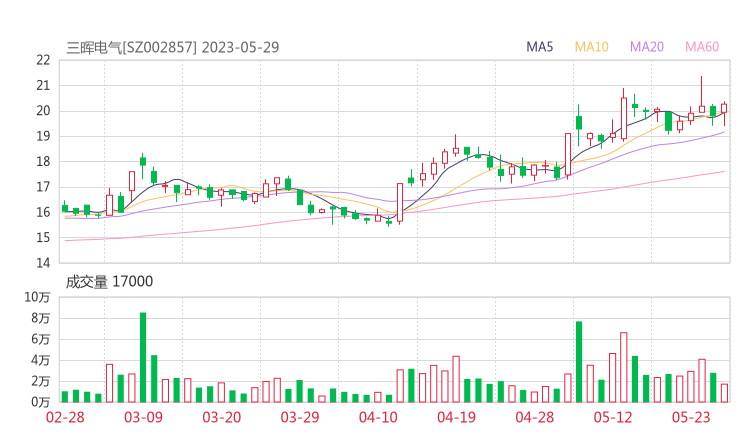Click the 8万 volume axis label
The image size is (740, 440).
click(x=41, y=318)
